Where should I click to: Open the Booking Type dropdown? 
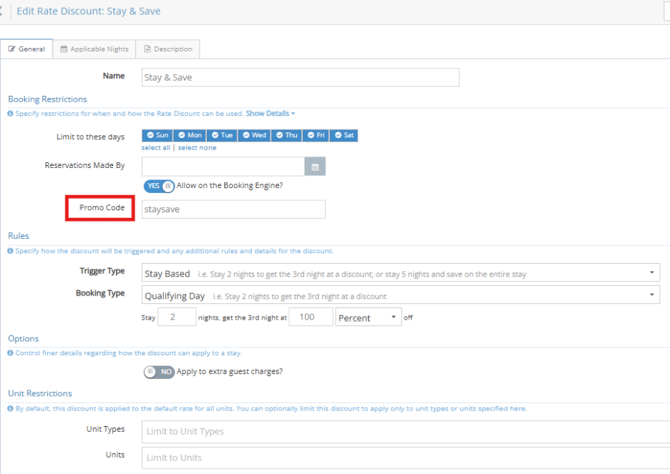(x=400, y=295)
